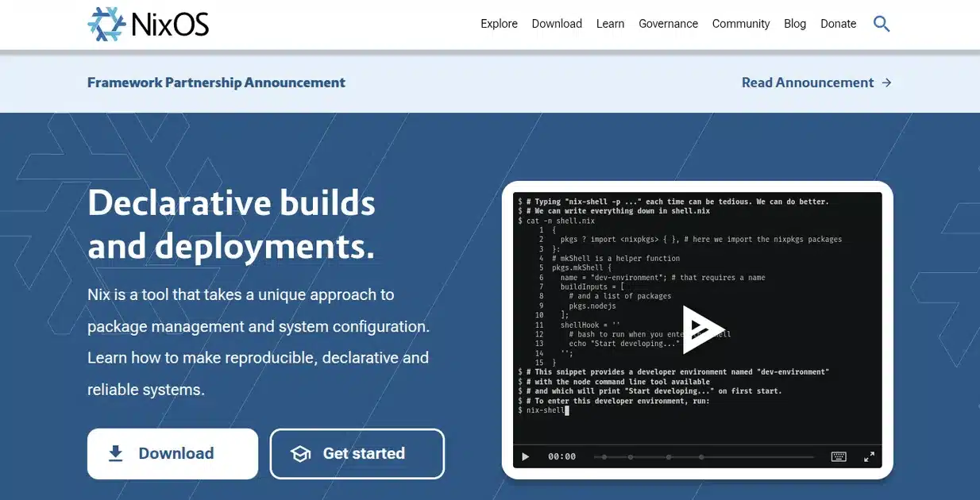The image size is (980, 500).
Task: Open the keyboard shortcuts icon in the player
Action: [839, 456]
